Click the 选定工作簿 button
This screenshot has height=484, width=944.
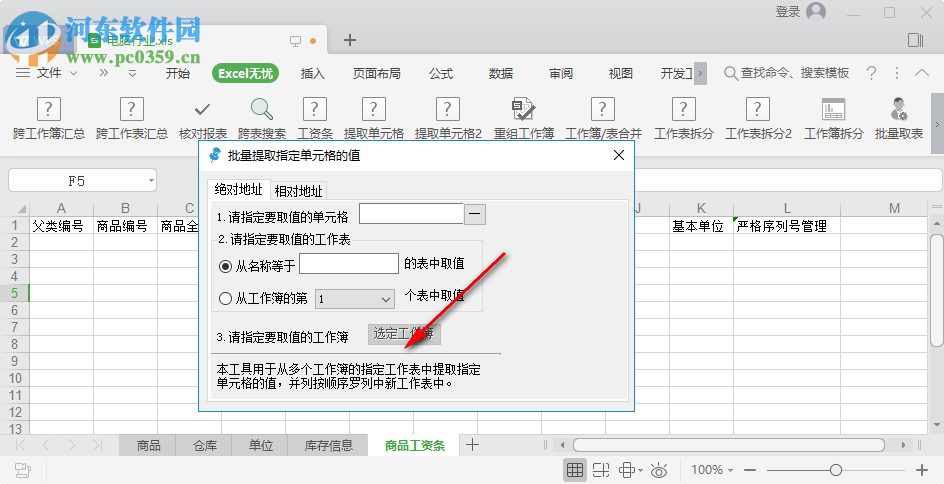click(404, 334)
